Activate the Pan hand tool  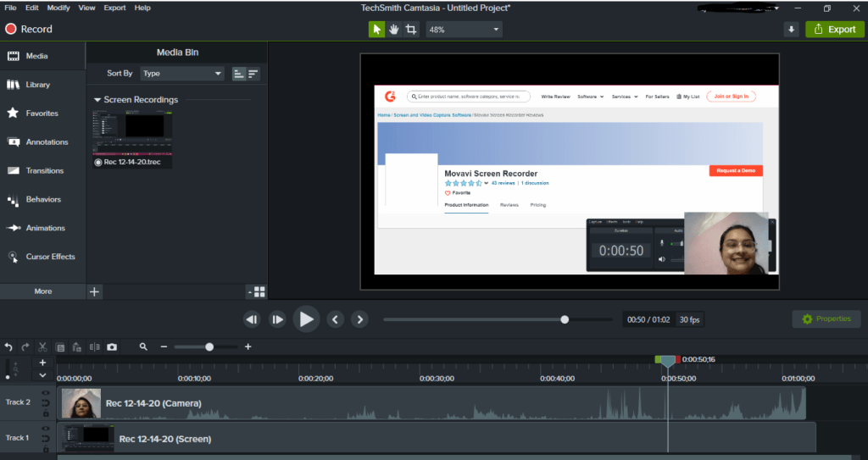click(394, 29)
